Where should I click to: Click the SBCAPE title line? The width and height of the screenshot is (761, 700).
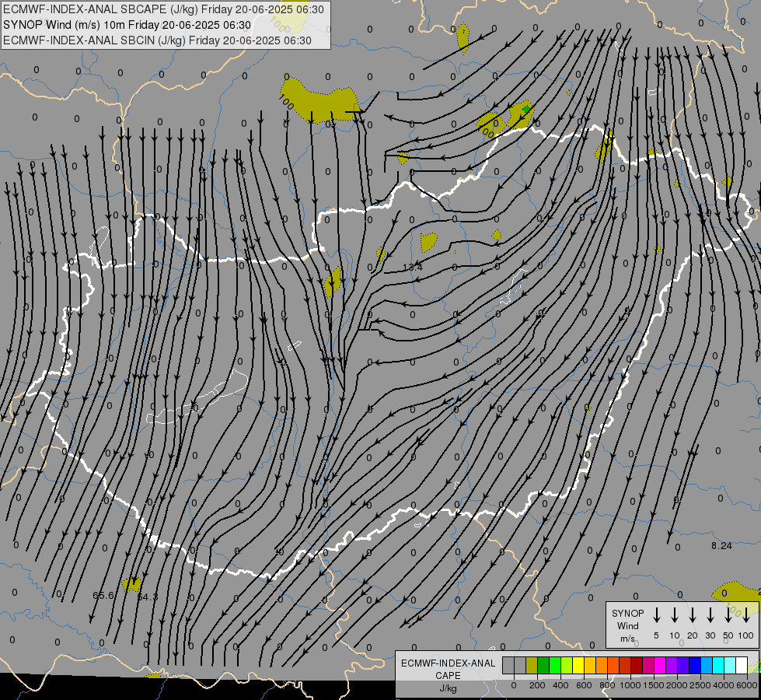tap(163, 9)
